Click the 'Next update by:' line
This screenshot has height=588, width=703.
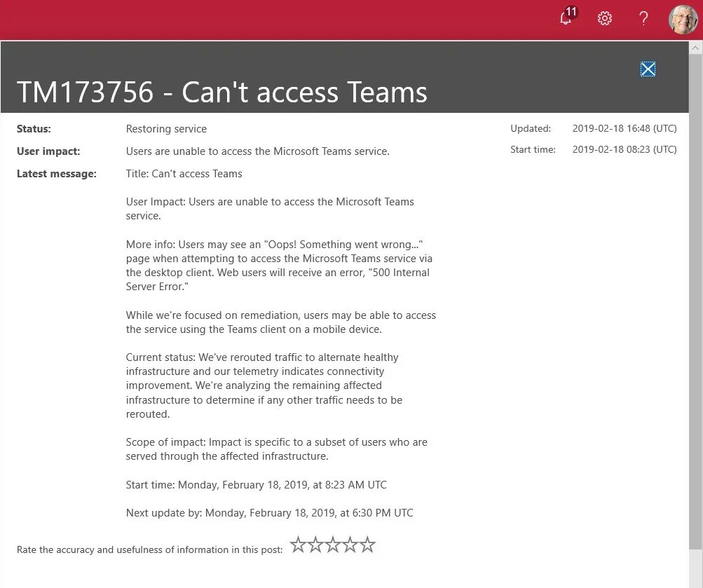[269, 513]
